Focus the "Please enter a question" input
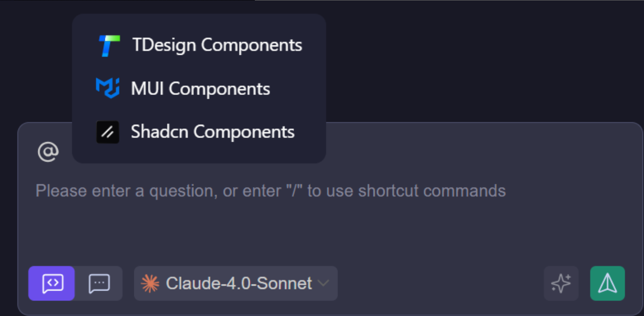This screenshot has width=644, height=316. [x=270, y=191]
